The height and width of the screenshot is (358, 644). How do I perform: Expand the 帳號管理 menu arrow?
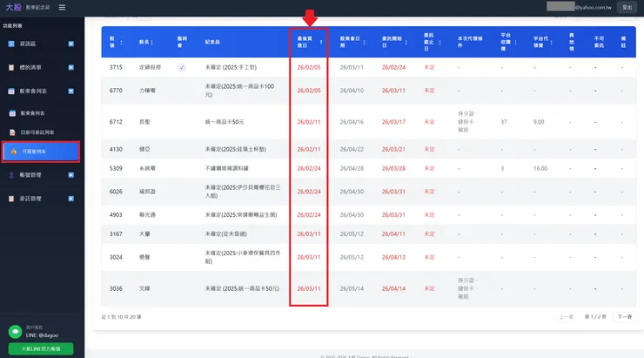point(71,175)
